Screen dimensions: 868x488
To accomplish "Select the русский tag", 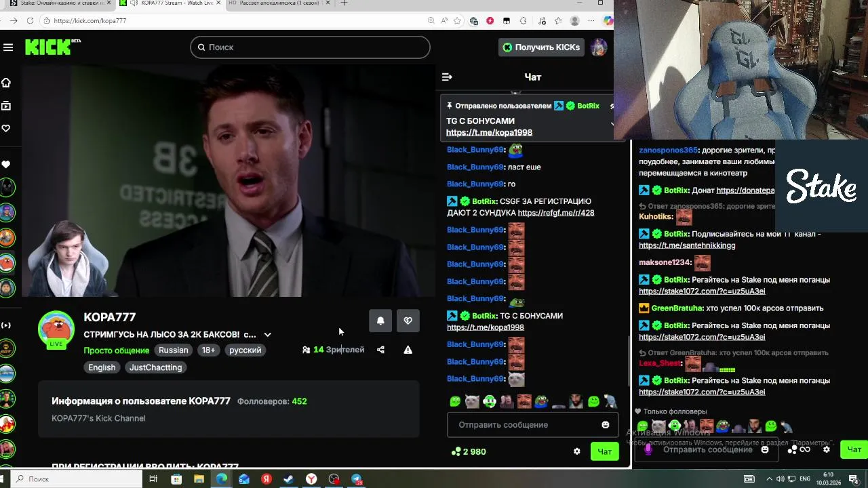I will coord(245,350).
